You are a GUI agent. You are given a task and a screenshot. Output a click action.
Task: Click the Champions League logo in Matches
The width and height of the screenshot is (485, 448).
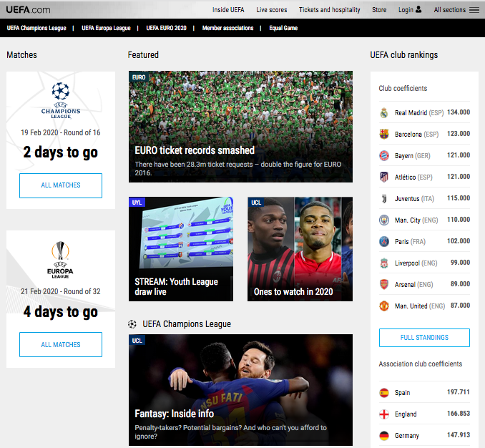61,100
